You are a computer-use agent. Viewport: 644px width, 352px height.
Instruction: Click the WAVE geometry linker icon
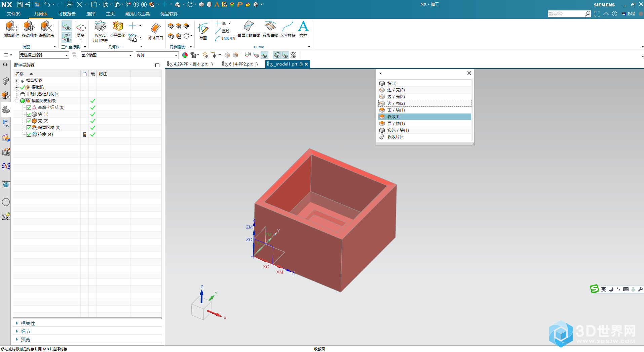(100, 26)
